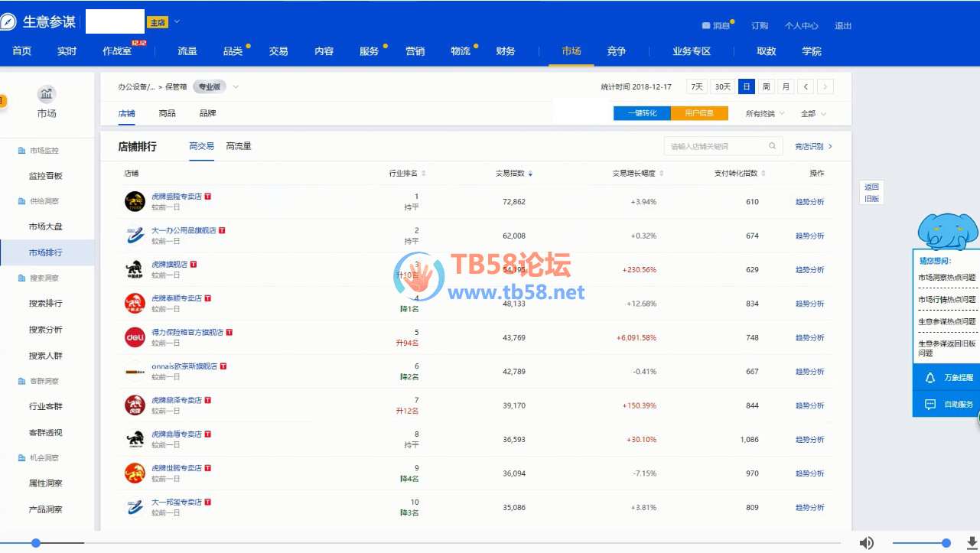Sort by 行业排名 column arrows
This screenshot has width=980, height=553.
pos(424,174)
